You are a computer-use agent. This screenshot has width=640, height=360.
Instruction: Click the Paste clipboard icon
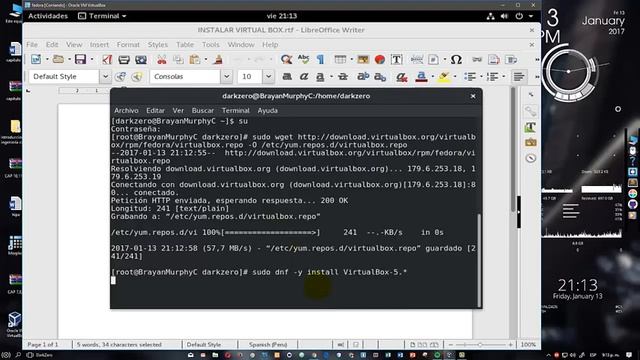pos(195,60)
